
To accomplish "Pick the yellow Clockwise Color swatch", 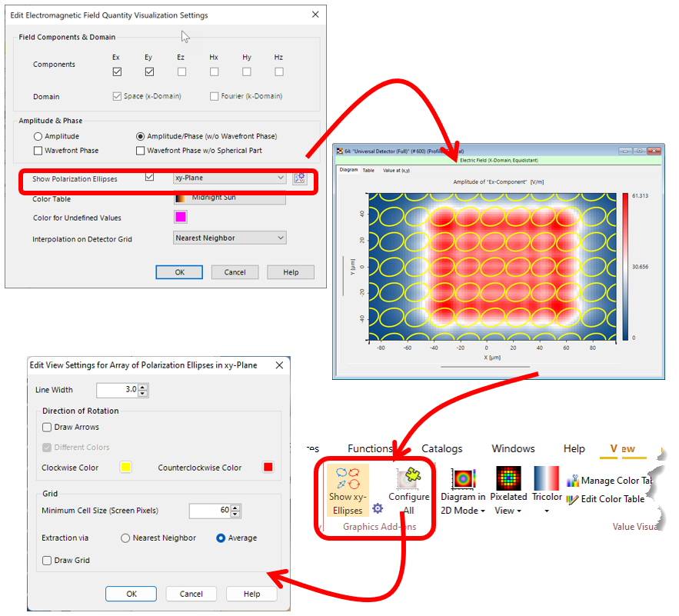I will click(x=126, y=468).
